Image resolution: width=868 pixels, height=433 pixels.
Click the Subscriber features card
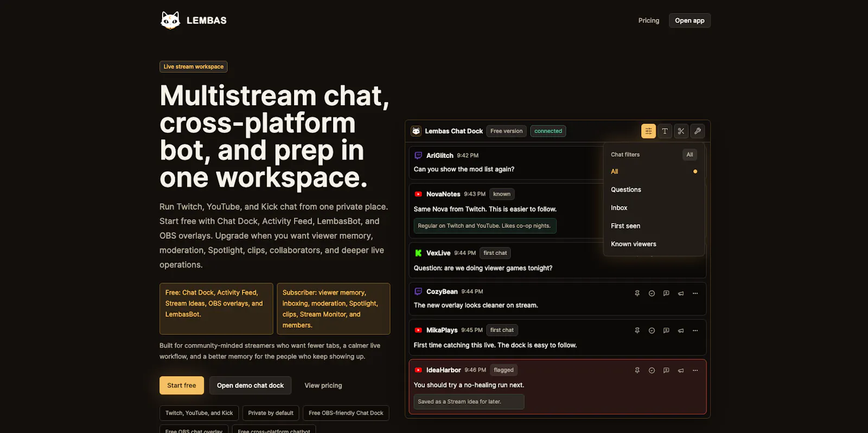click(334, 309)
